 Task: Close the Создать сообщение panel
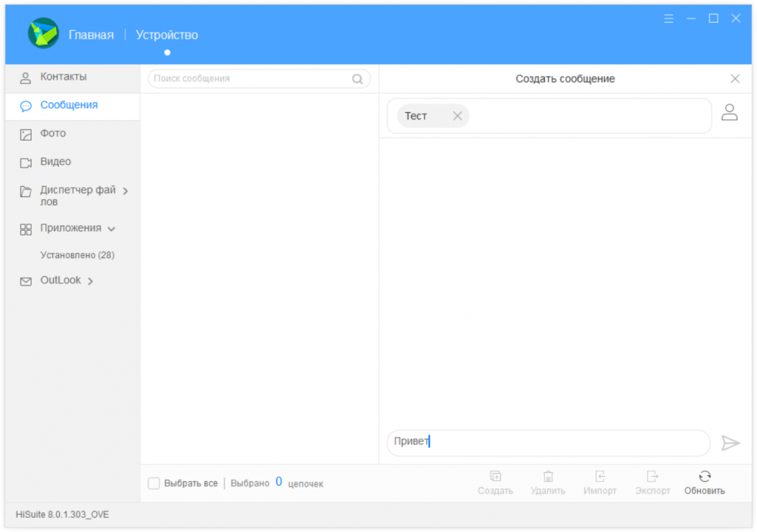734,79
